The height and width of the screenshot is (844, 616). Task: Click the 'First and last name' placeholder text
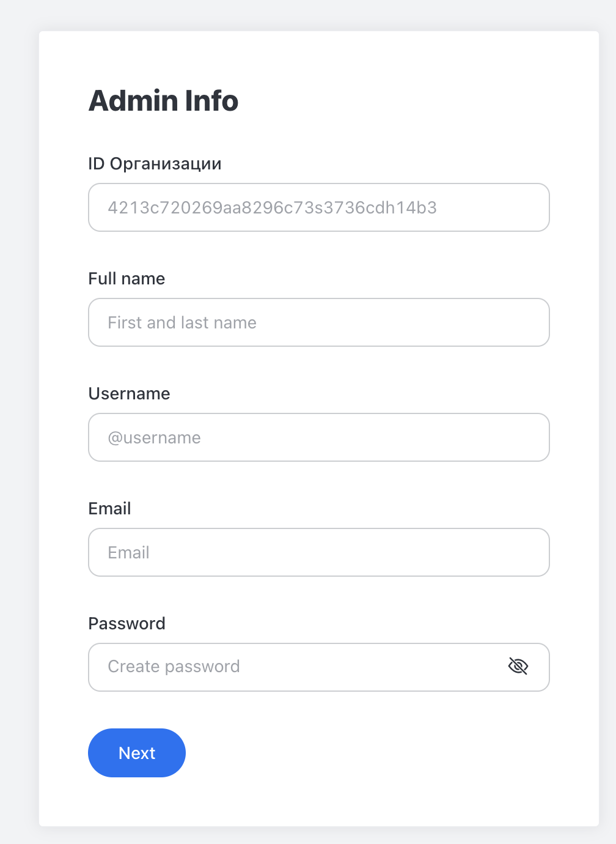pyautogui.click(x=182, y=322)
